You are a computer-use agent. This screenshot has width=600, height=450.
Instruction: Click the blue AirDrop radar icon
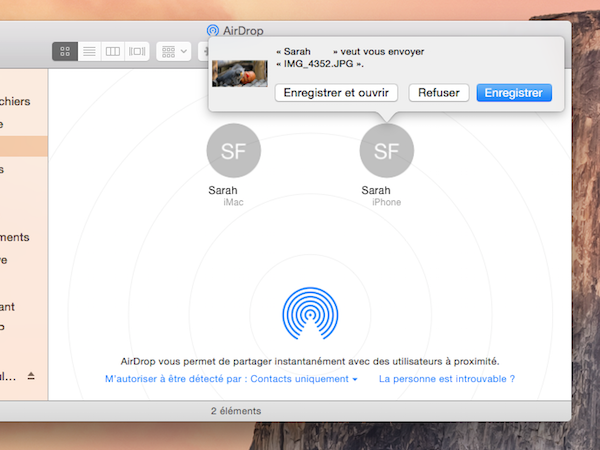(310, 313)
